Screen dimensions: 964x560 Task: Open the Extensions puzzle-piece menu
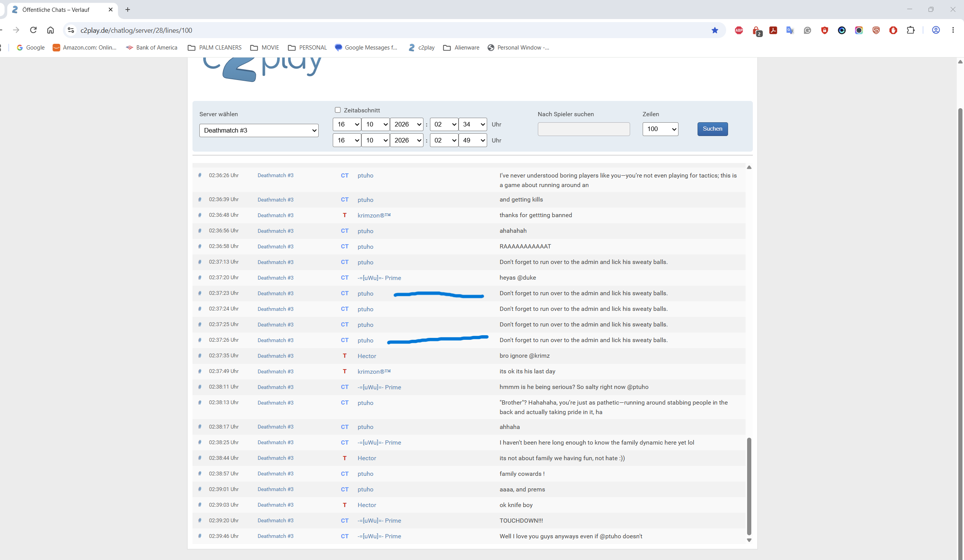(910, 30)
